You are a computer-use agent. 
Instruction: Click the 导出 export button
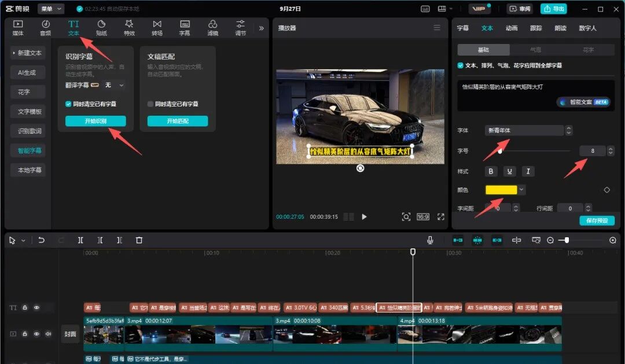tap(554, 9)
